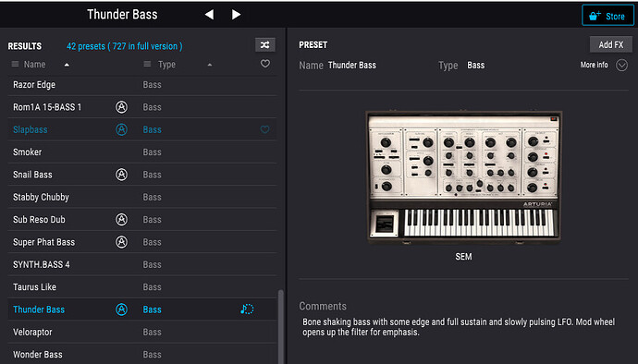This screenshot has height=364, width=638.
Task: Click Arturia icon on Snail Bass row
Action: tap(121, 175)
